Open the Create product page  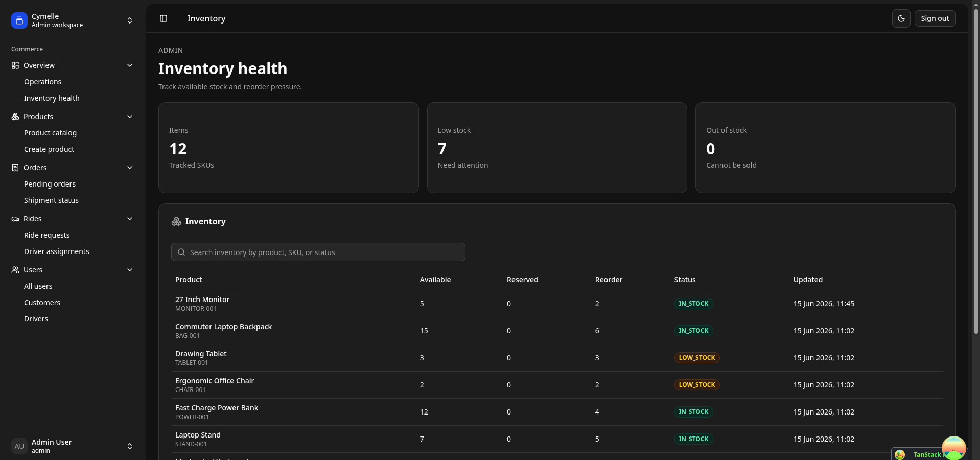pyautogui.click(x=49, y=149)
